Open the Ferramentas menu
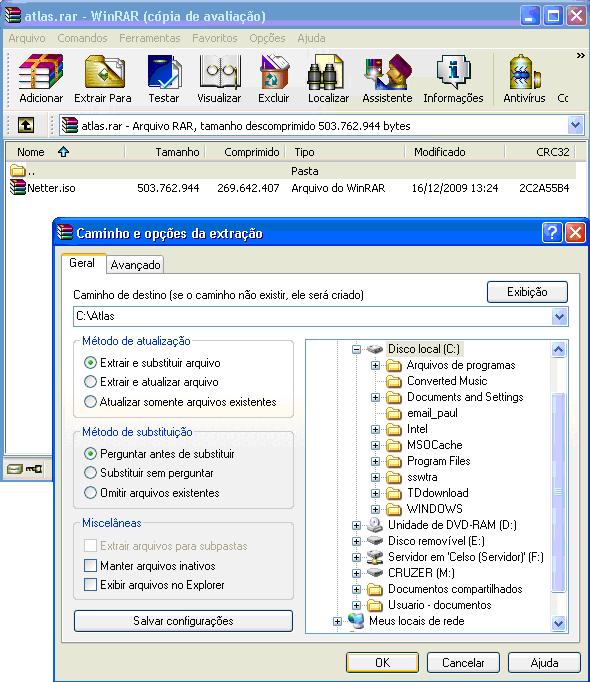Screen dimensions: 590x682 tap(150, 38)
